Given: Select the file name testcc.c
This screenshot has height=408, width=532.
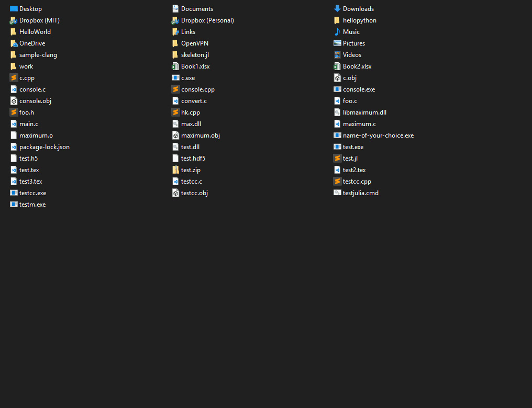Looking at the screenshot, I should coord(191,182).
